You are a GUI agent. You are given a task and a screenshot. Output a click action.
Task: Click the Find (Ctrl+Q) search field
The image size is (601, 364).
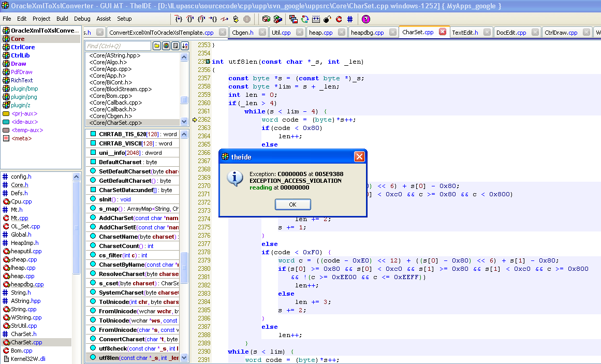pos(118,46)
